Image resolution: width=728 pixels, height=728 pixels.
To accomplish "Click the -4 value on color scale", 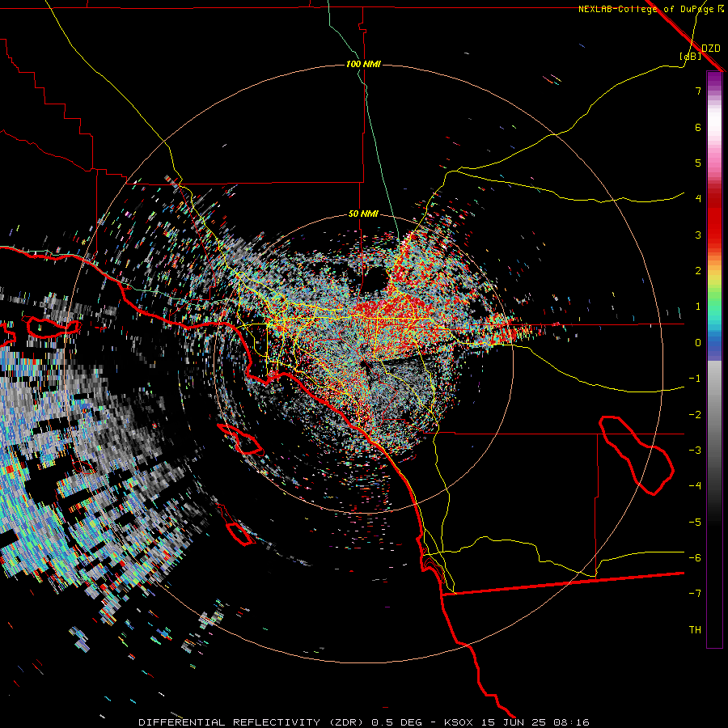I will pyautogui.click(x=695, y=486).
